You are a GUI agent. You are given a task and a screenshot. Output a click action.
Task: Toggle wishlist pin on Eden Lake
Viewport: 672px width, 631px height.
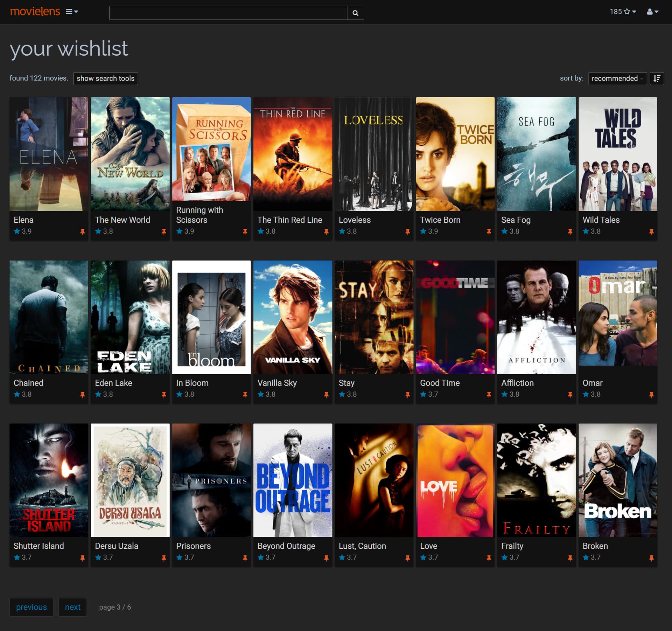point(164,395)
